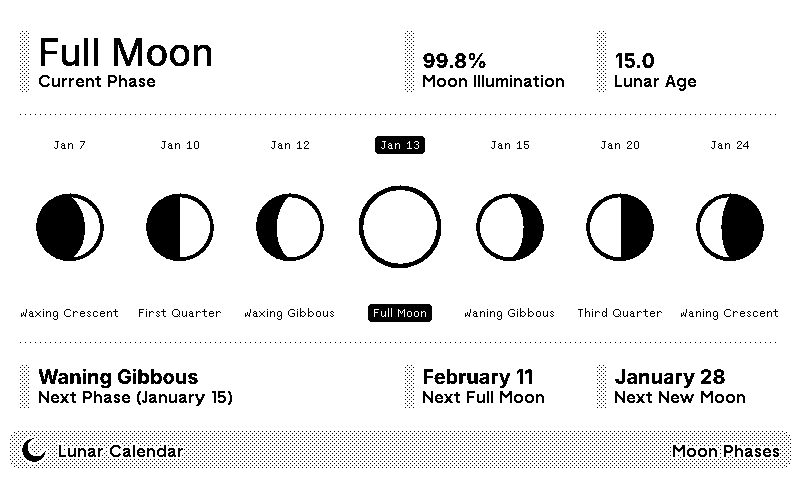Select the Jan 13 date marker

(400, 145)
